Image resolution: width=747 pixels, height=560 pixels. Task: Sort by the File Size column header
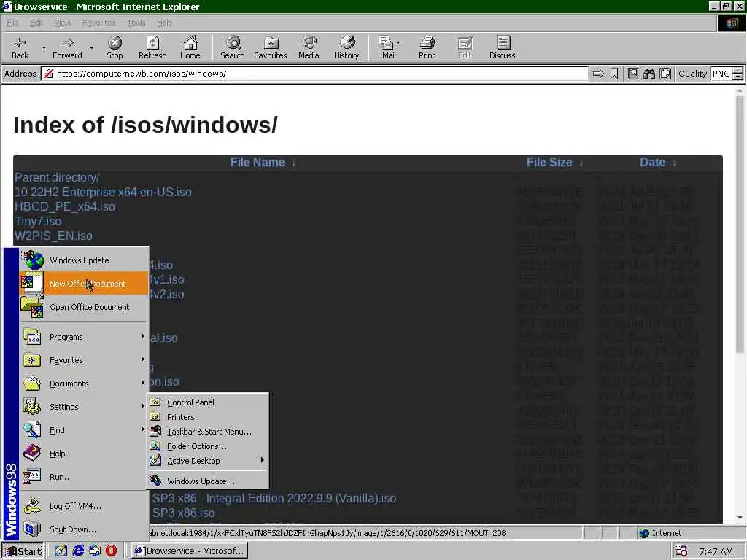549,163
